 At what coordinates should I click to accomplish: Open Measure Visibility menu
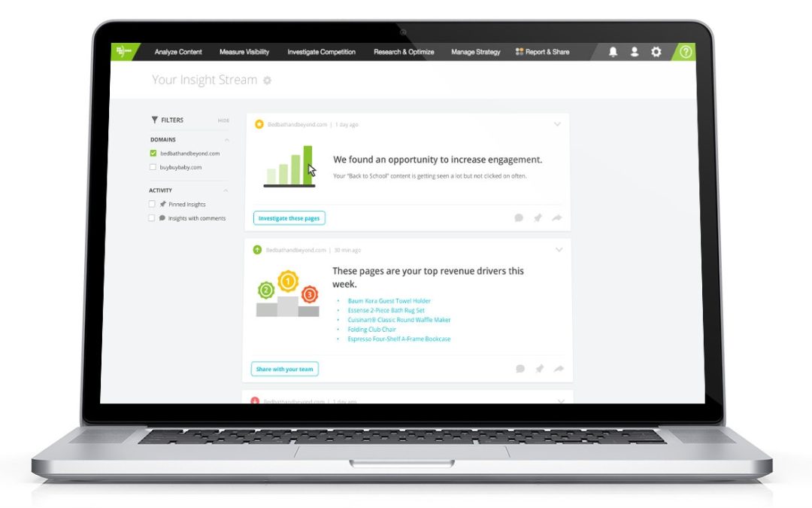(244, 52)
